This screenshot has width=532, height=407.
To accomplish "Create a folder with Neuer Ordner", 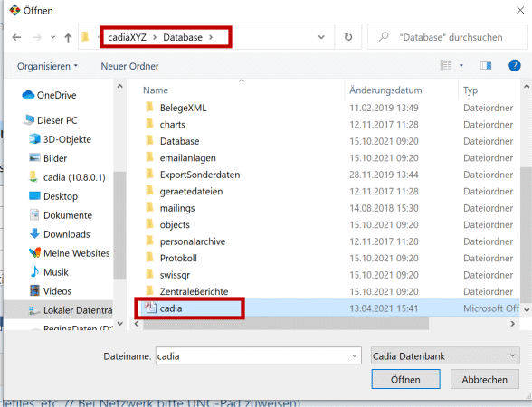I will click(129, 66).
